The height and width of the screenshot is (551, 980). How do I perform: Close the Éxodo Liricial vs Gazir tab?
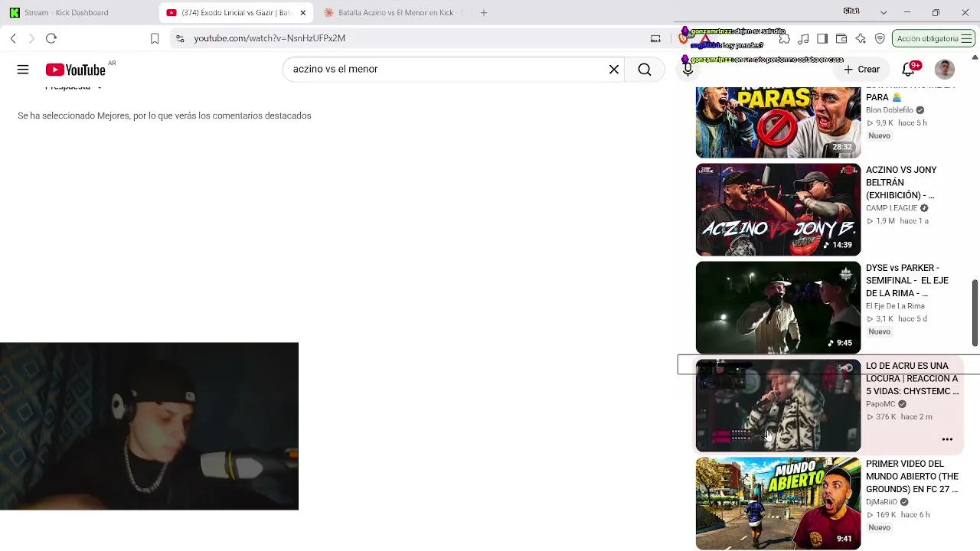click(303, 12)
